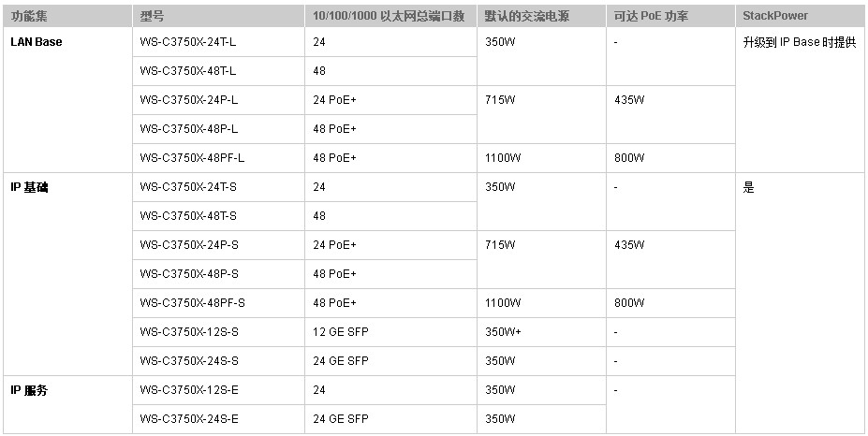
Task: Click the IP 基础 feature set cell
Action: 67,274
